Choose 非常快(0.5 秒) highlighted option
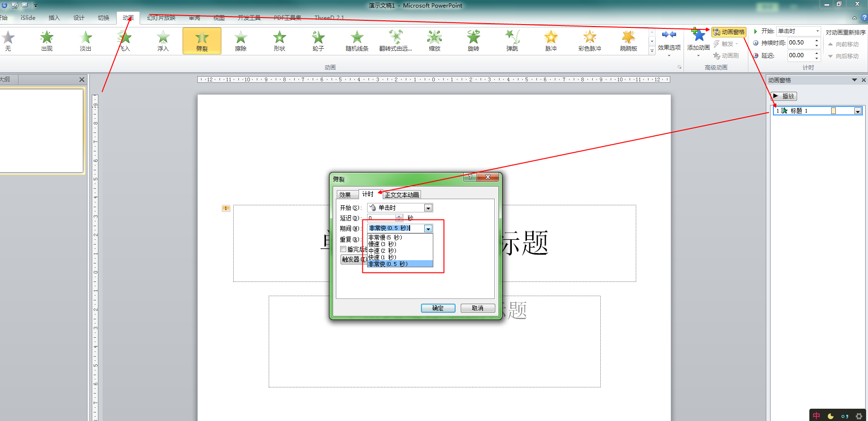Screen dimensions: 868x421 400,264
